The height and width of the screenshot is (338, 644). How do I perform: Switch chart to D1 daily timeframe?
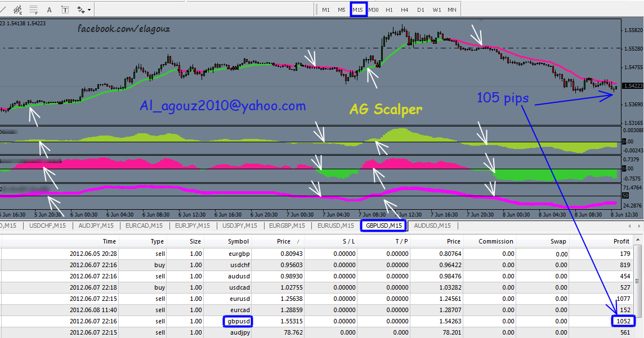coord(421,10)
